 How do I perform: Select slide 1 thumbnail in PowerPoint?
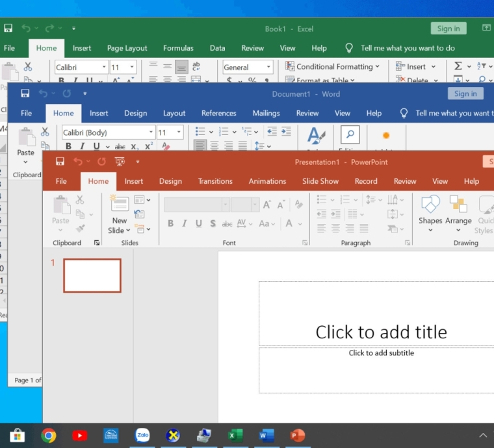(92, 275)
